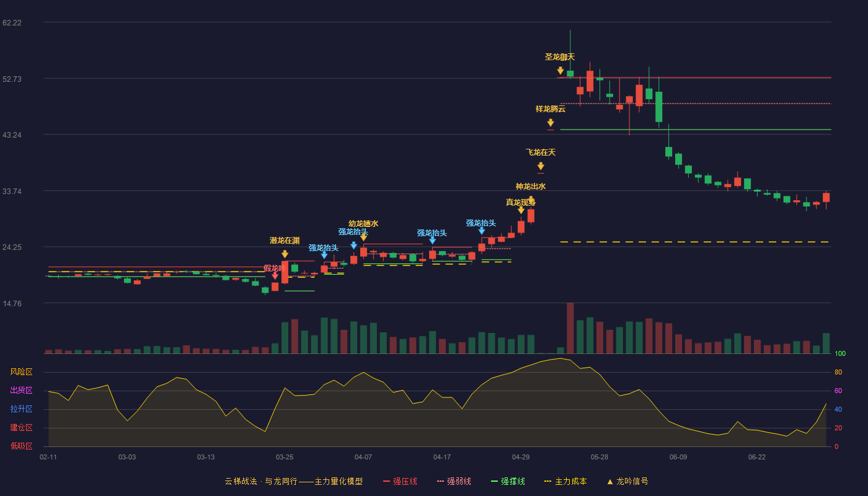
Task: Click the 06-09 date label
Action: 678,457
